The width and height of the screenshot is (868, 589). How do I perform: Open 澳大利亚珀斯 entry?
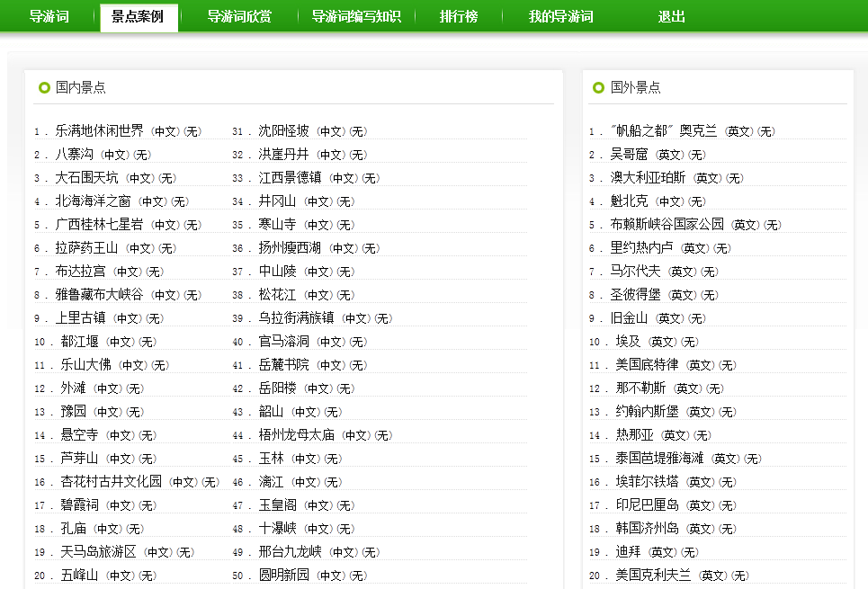pyautogui.click(x=648, y=178)
